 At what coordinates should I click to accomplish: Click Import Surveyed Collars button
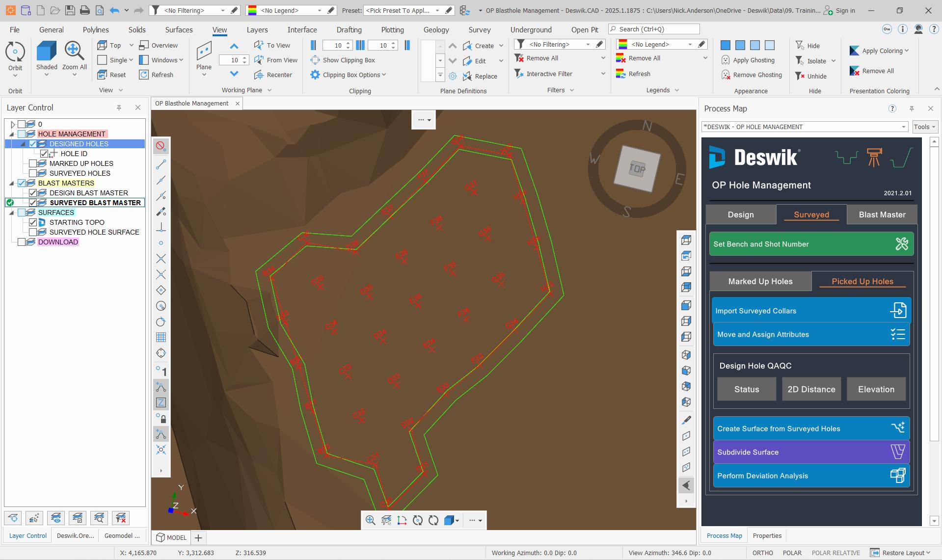pyautogui.click(x=811, y=311)
